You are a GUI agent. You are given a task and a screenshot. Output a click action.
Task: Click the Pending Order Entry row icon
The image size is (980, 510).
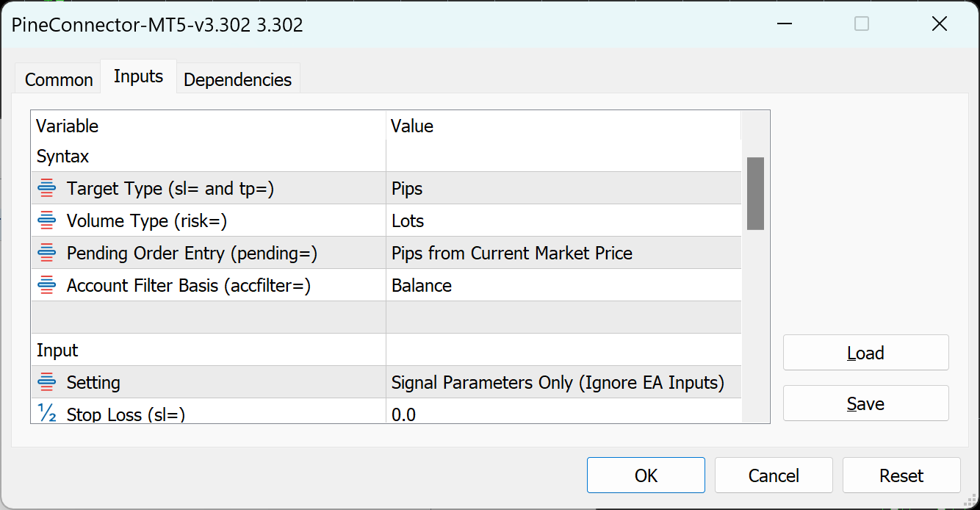coord(46,254)
